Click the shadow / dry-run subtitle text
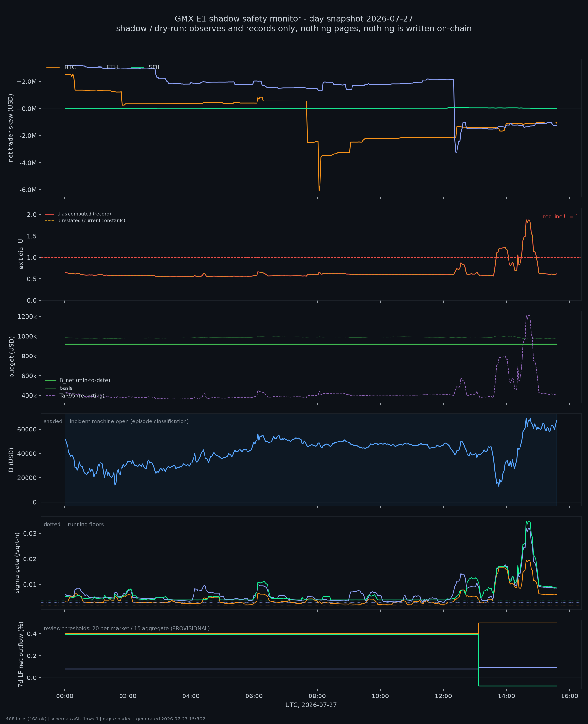Screen dimensions: 588x724 [294, 28]
